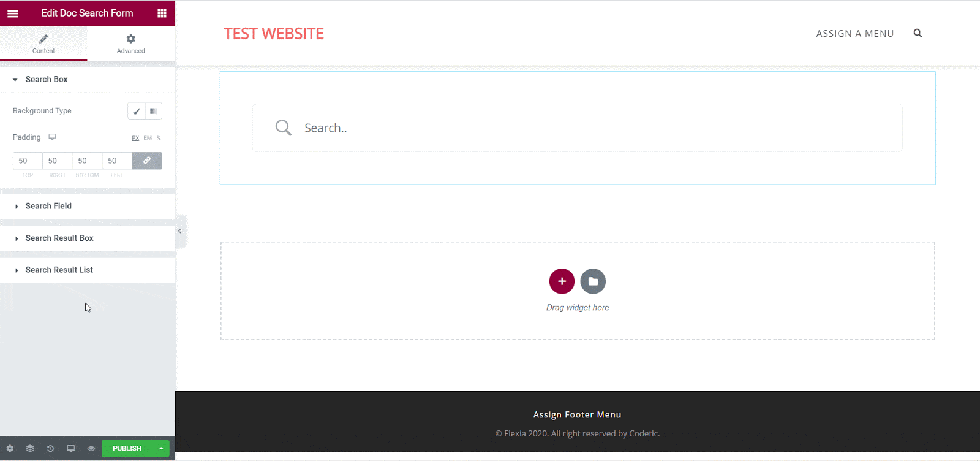Toggle preview changes eye icon

coord(91,449)
